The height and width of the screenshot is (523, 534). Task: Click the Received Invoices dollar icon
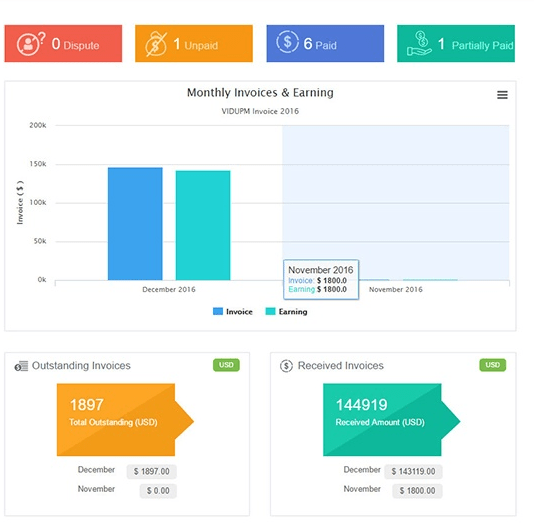286,366
